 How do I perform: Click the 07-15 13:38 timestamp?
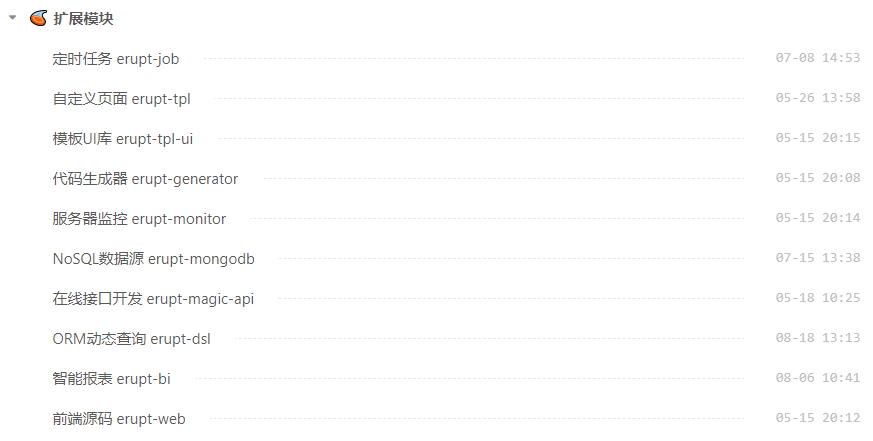coord(817,258)
